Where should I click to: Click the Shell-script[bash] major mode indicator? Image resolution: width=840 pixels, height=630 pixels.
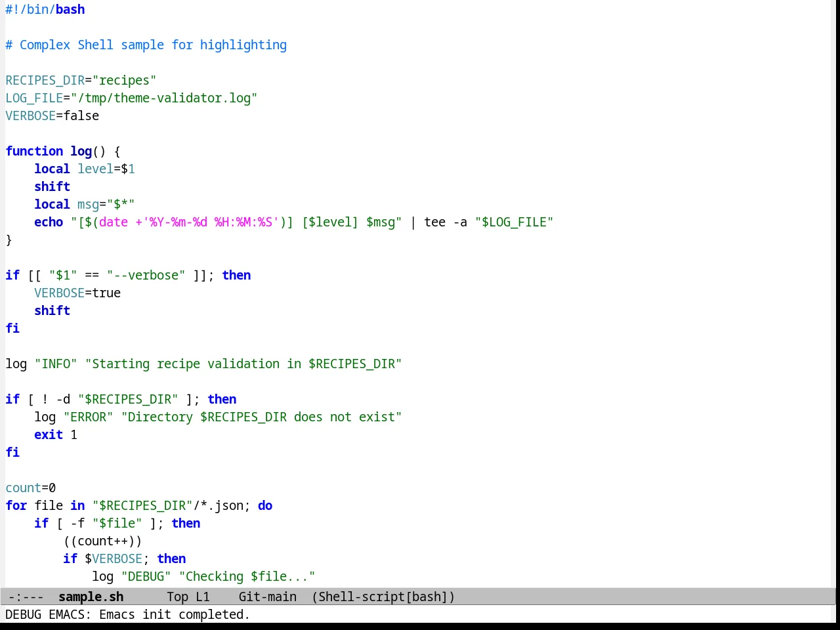click(383, 597)
